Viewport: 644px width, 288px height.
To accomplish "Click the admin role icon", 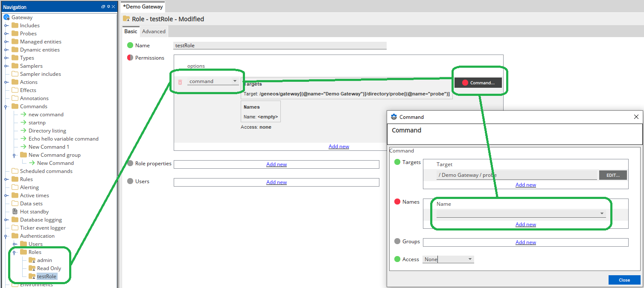I will click(x=32, y=260).
